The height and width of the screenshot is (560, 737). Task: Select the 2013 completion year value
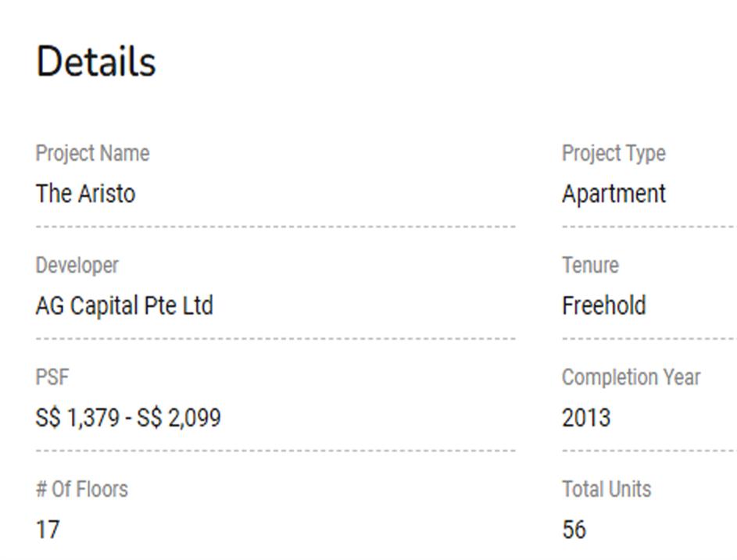click(x=585, y=418)
